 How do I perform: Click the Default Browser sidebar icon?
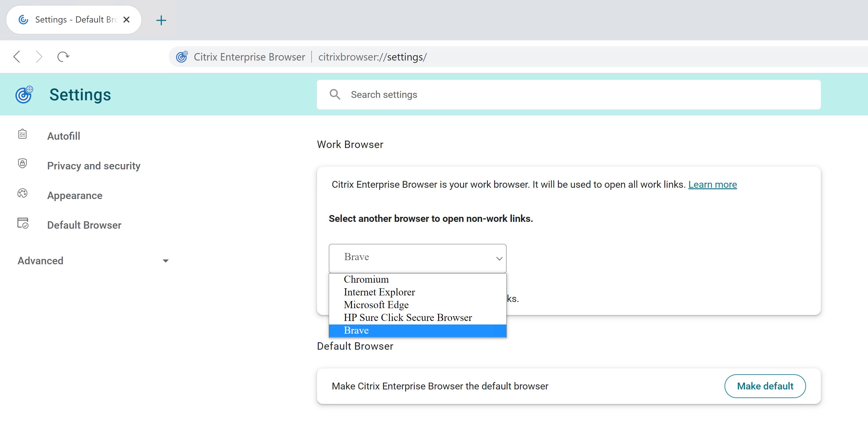coord(23,223)
